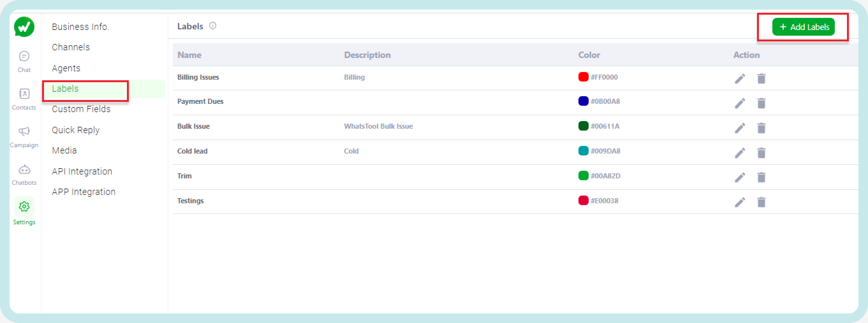Edit the Trim label

[x=740, y=177]
